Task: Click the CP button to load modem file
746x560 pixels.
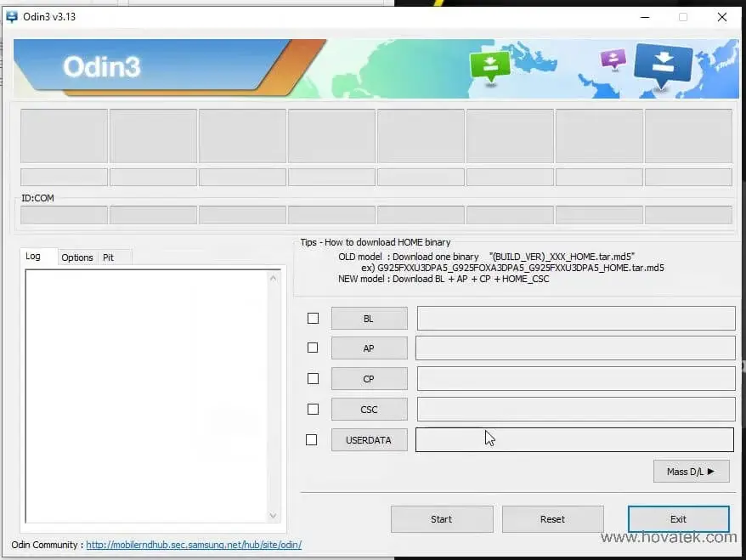Action: pos(369,378)
